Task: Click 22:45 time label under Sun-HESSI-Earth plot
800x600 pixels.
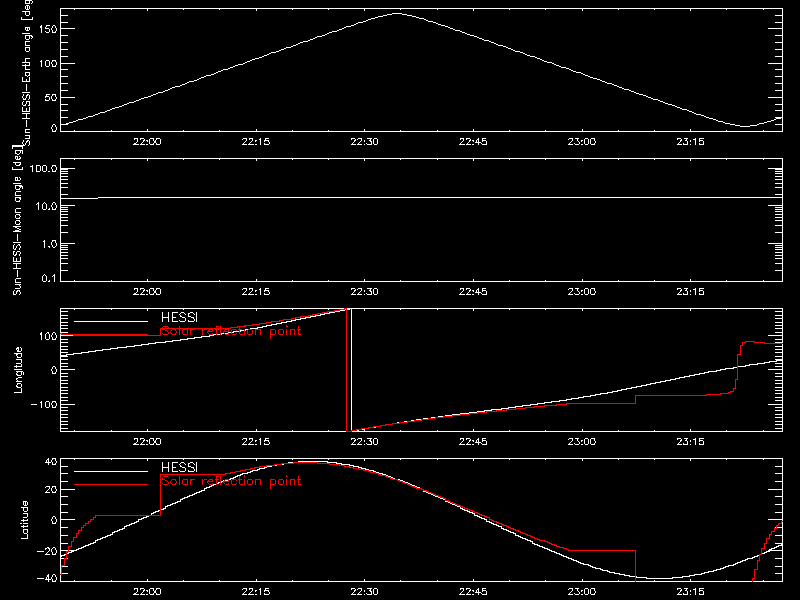Action: [x=473, y=142]
